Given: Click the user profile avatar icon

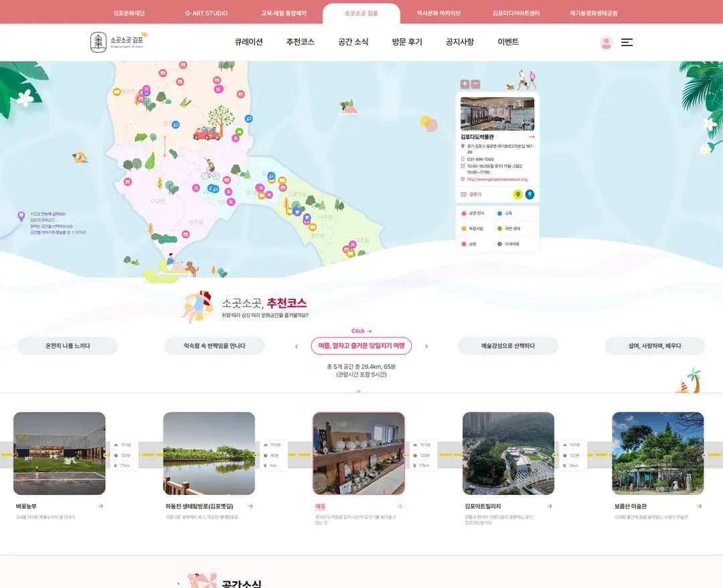Looking at the screenshot, I should tap(606, 42).
